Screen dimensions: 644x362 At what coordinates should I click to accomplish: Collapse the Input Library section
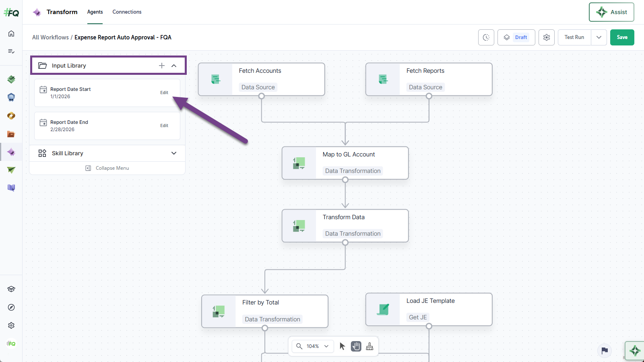(174, 66)
